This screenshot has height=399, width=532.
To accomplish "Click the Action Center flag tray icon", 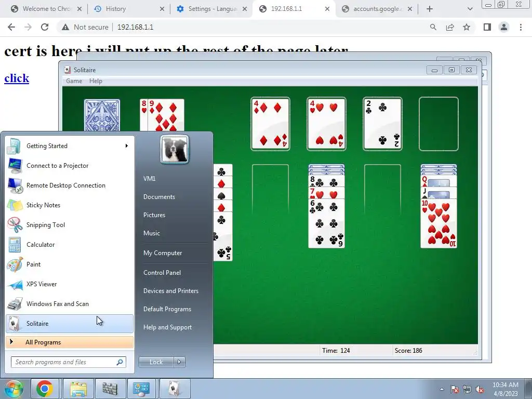I will point(455,389).
